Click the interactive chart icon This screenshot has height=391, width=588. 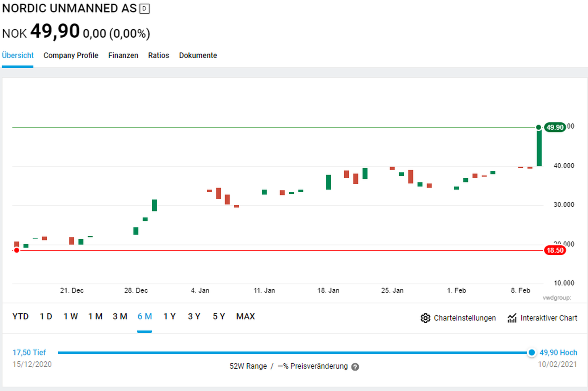pos(512,318)
